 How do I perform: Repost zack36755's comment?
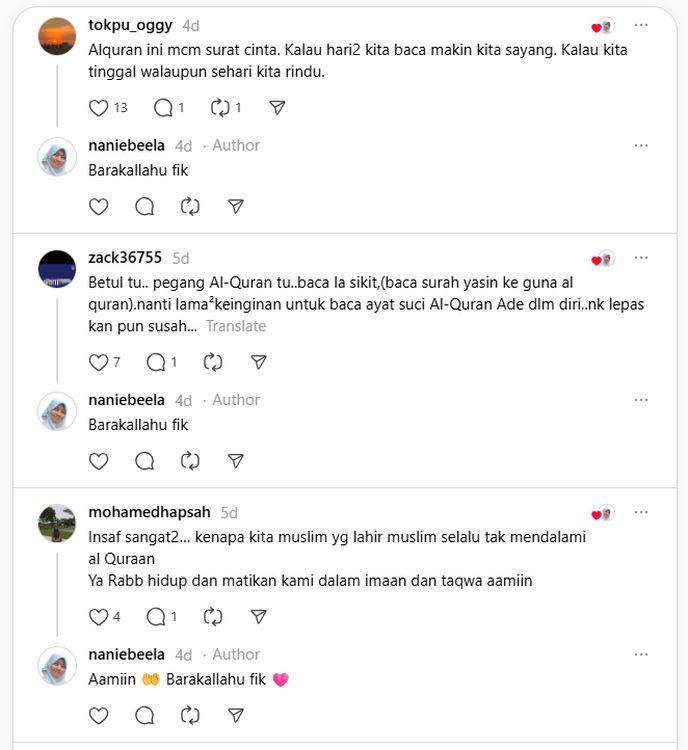(212, 362)
